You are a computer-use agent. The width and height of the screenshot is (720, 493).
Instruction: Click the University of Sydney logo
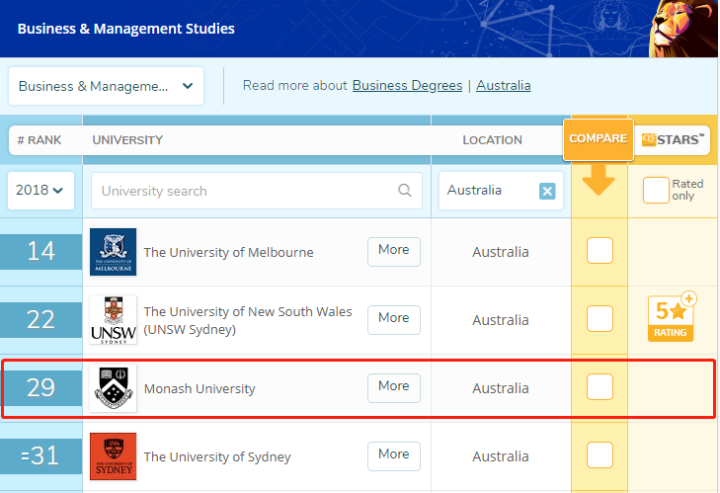(113, 456)
